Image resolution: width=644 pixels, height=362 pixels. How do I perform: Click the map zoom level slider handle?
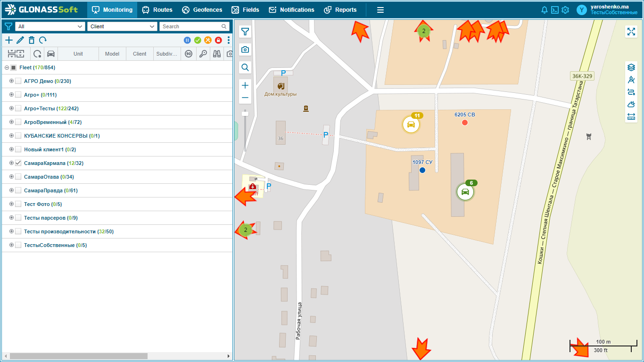click(245, 114)
